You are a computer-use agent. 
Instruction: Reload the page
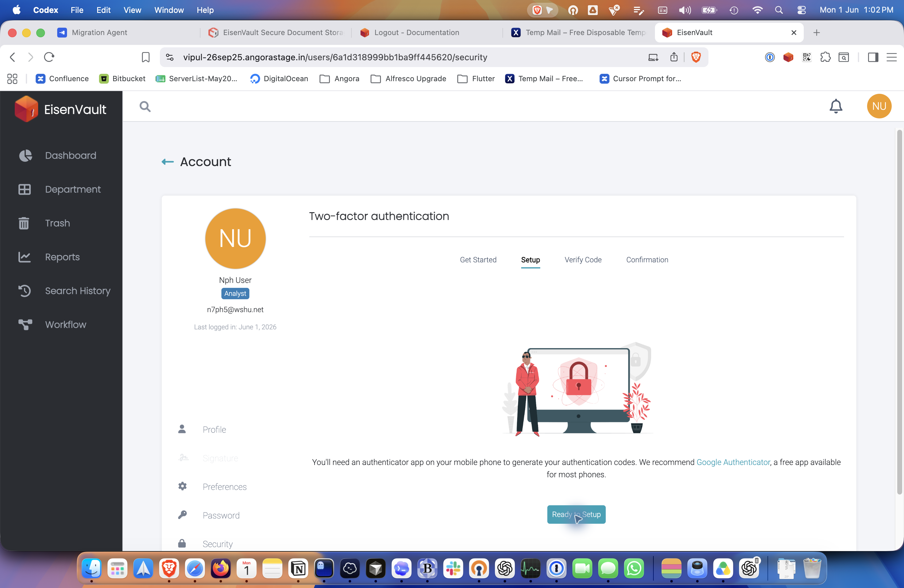49,57
